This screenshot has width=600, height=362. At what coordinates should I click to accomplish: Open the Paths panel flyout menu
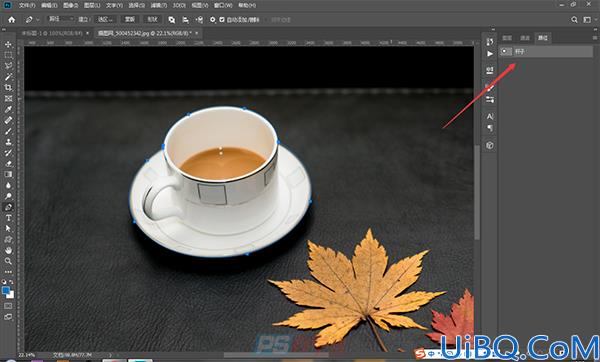click(595, 38)
